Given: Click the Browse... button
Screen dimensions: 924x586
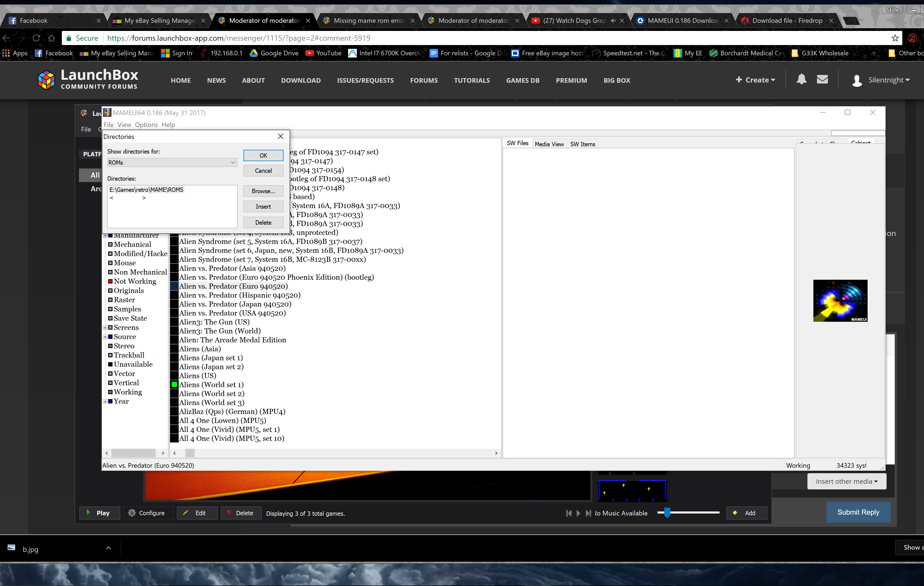Looking at the screenshot, I should (263, 191).
